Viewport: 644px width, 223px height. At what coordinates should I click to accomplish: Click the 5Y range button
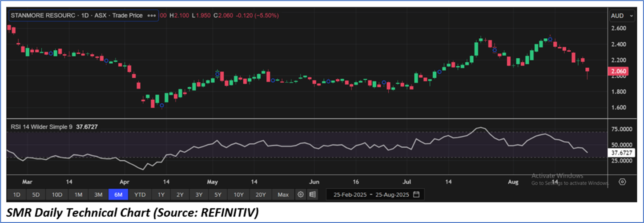click(x=218, y=195)
